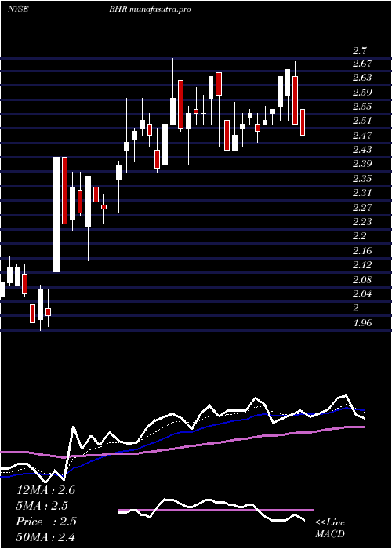Screen dimensions: 392x549
Task: Select the 2.16 price axis label
Action: tap(362, 251)
